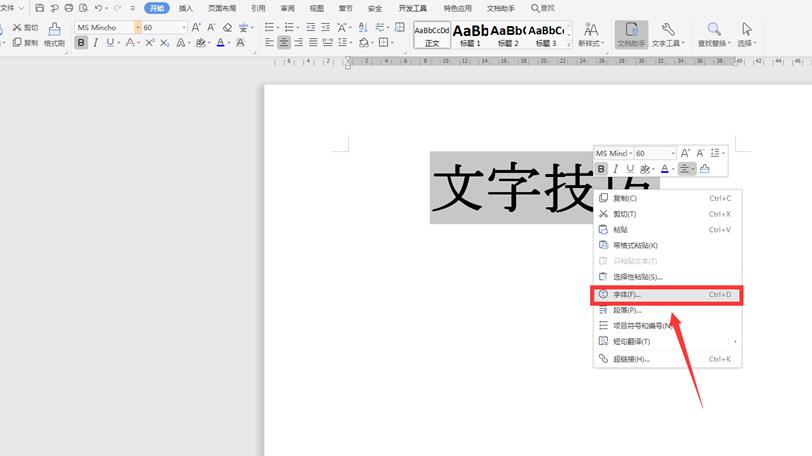This screenshot has width=812, height=456.
Task: Toggle Italic on the mini toolbar
Action: point(615,169)
